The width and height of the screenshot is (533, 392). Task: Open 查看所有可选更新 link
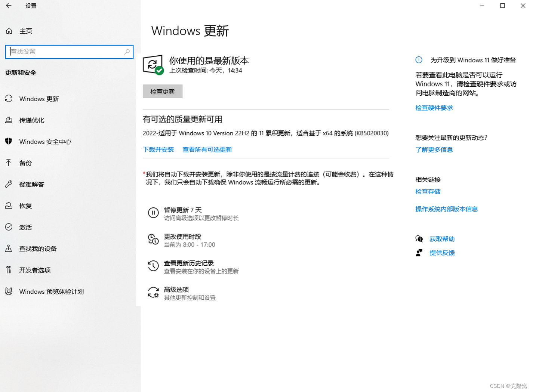(x=207, y=149)
